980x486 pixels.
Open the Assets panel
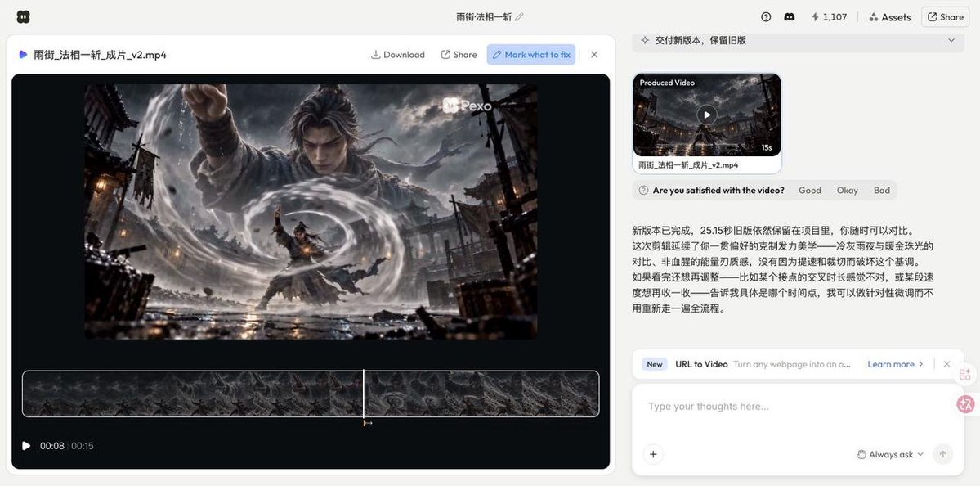(890, 17)
